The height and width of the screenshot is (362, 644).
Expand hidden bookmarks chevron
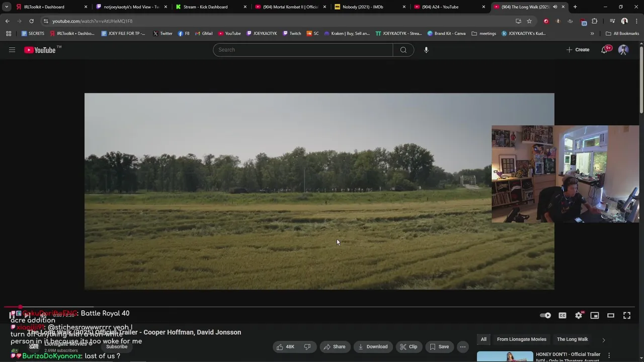[592, 34]
